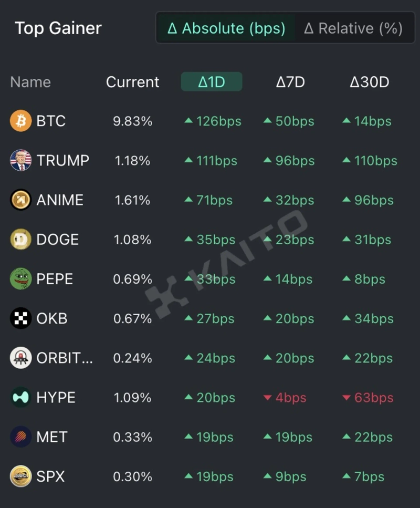The image size is (420, 508).
Task: Click the DOGE coin icon
Action: tap(21, 240)
